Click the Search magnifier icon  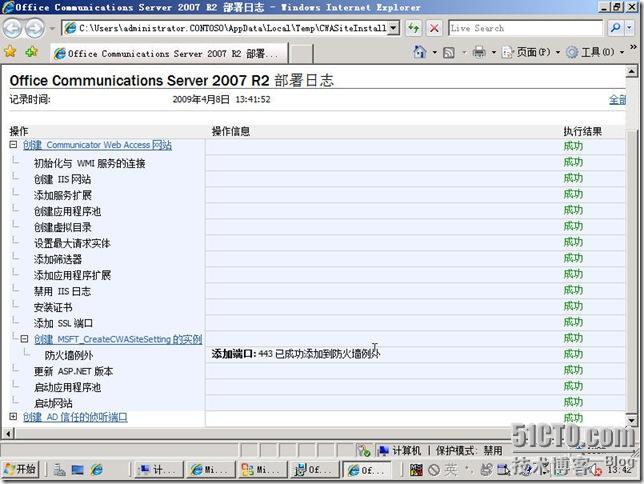pos(615,28)
